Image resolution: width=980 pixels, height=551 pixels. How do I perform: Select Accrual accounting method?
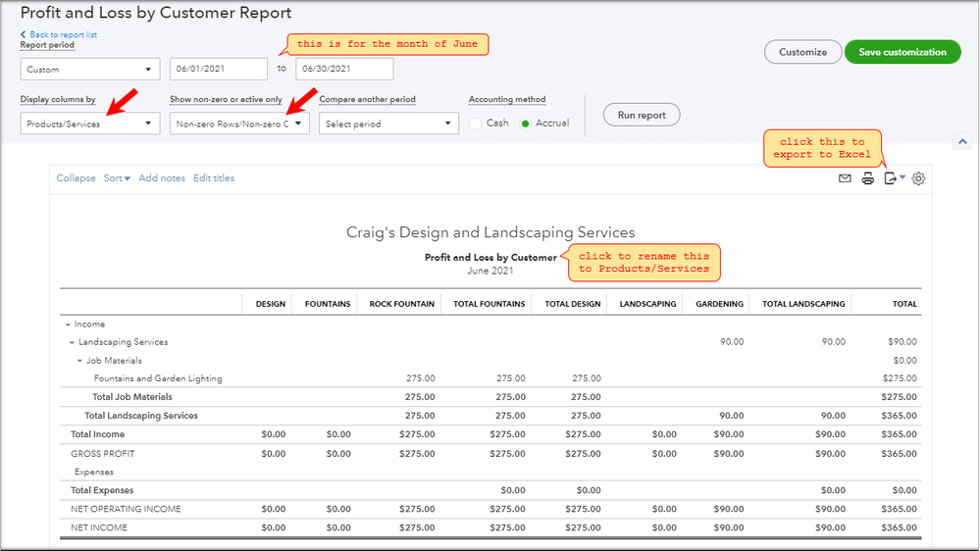525,124
